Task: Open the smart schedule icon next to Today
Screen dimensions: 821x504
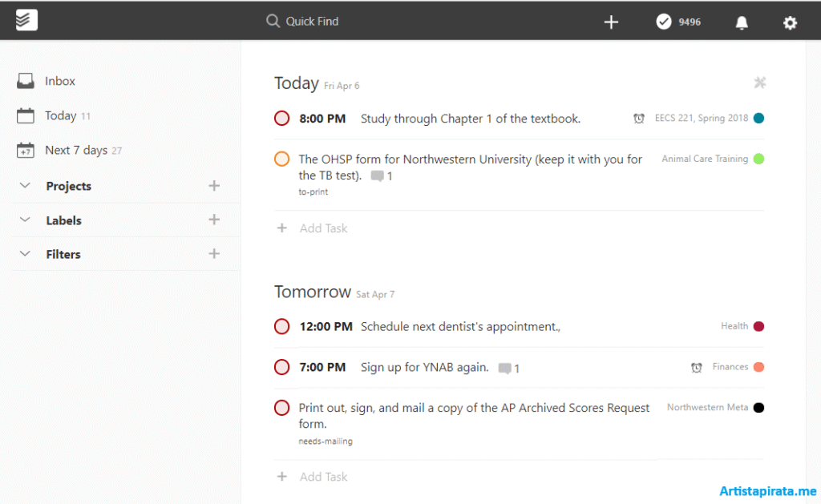Action: pos(759,83)
